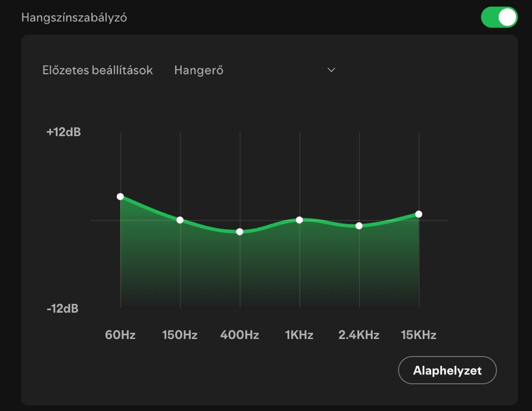Click the Előzetes beállítások label
532x411 pixels.
(98, 70)
